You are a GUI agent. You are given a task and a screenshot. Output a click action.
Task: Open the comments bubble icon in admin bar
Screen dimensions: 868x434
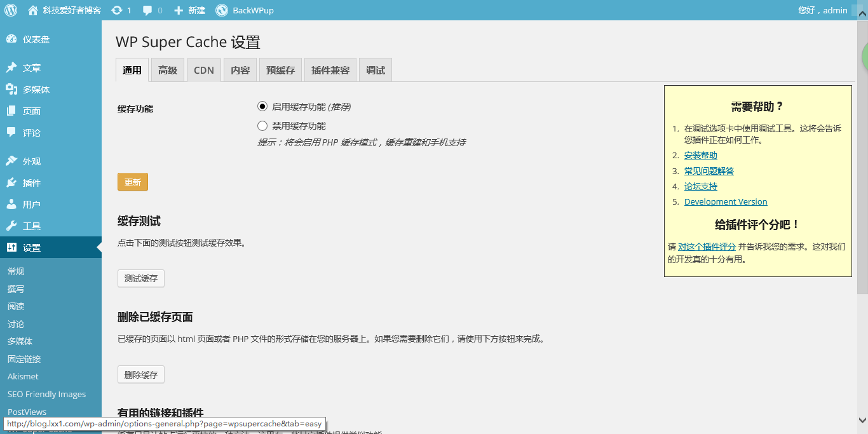coord(147,10)
